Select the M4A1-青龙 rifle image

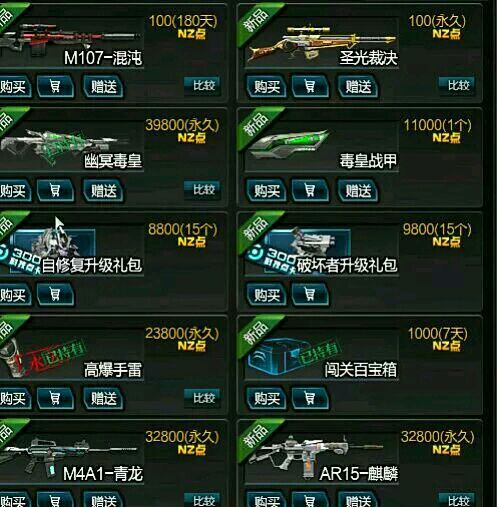pos(70,453)
